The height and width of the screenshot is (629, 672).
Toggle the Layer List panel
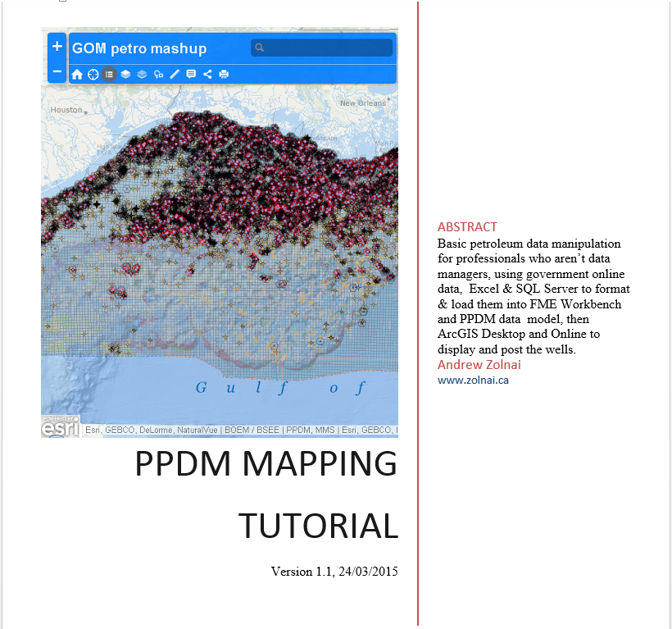coord(125,74)
